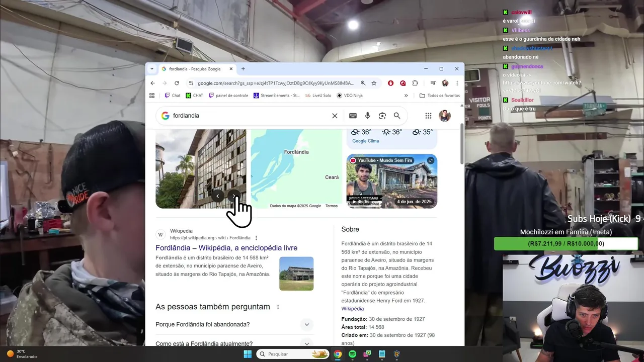Show next image in carousel

pyautogui.click(x=234, y=196)
